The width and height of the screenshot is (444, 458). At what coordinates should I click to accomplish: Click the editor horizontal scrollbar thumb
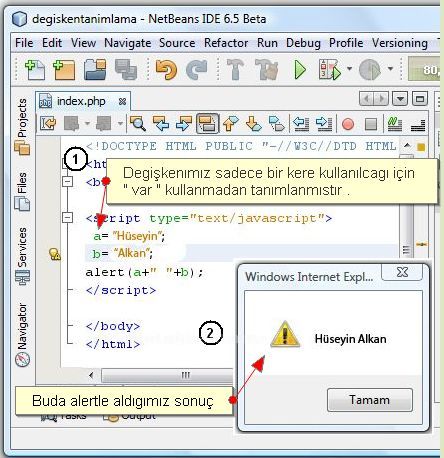167,375
